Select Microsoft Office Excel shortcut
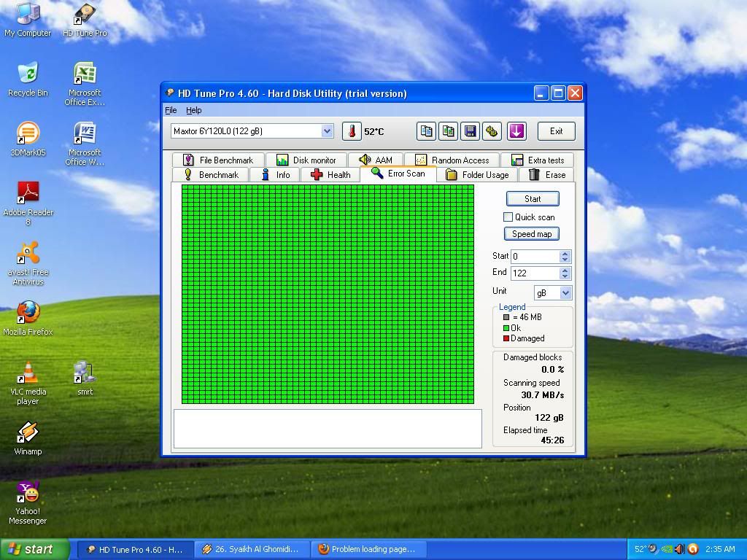747x560 pixels. click(x=85, y=84)
